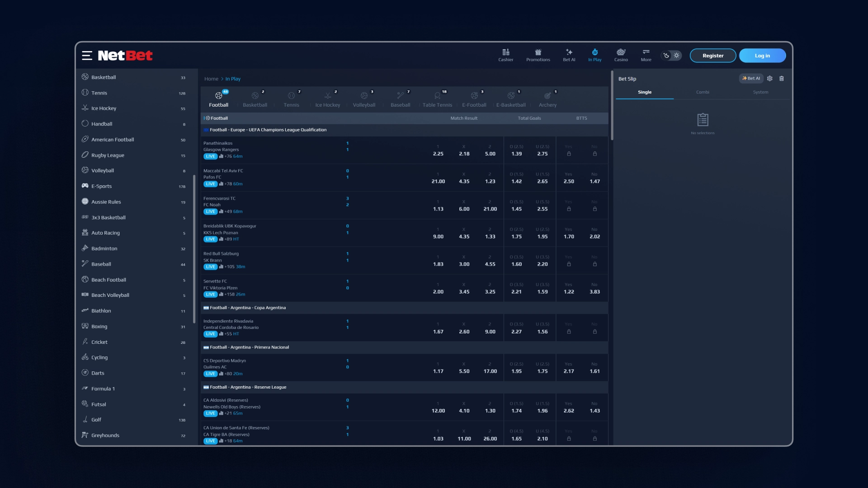Viewport: 868px width, 488px height.
Task: Open Auto Racing in the sidebar
Action: [x=134, y=233]
